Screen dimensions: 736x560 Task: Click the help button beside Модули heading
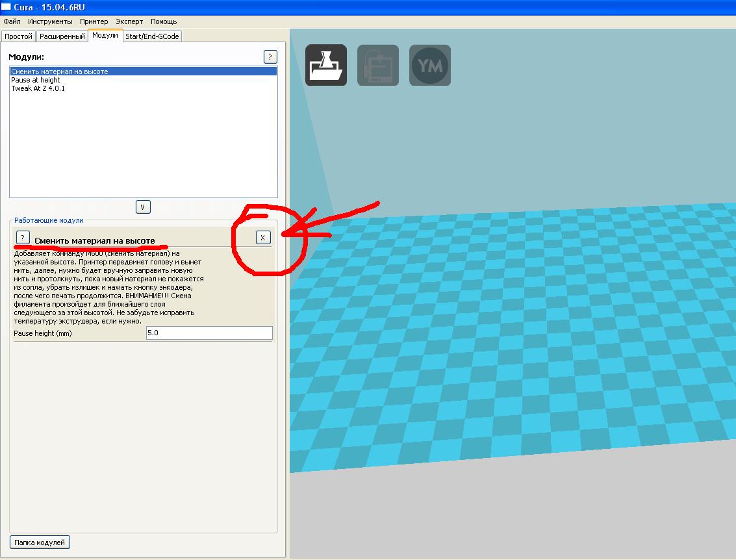[x=271, y=57]
